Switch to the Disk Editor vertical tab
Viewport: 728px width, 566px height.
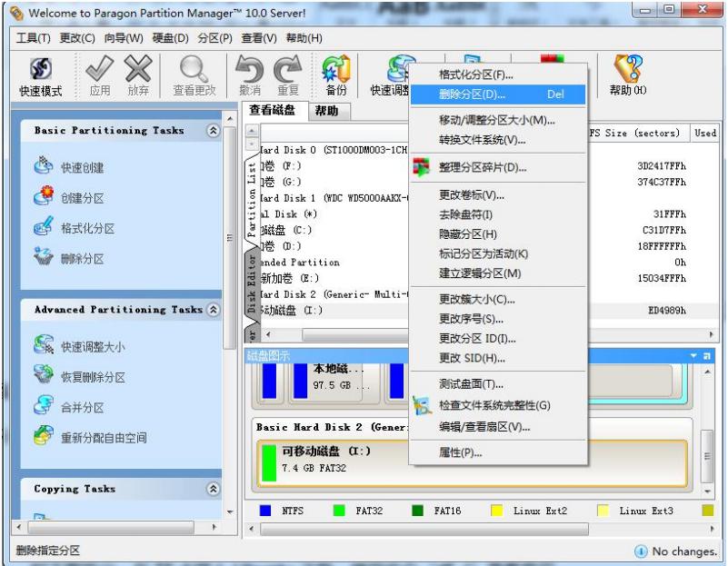[x=252, y=283]
